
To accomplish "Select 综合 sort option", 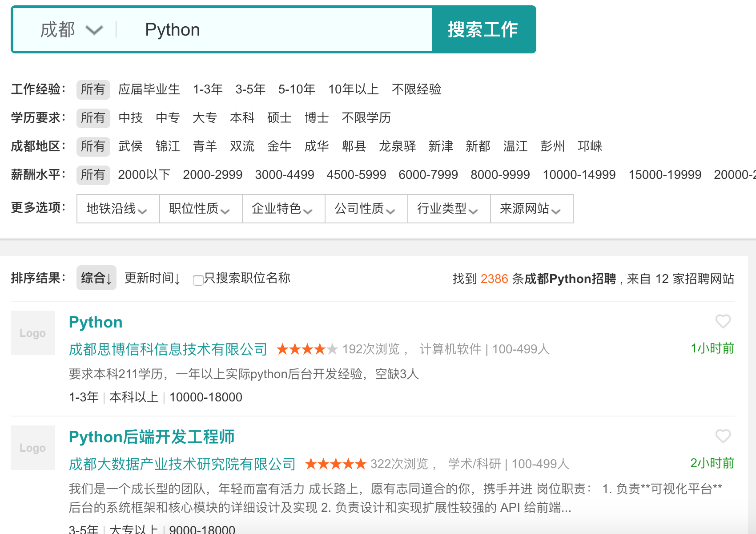I will pos(96,278).
